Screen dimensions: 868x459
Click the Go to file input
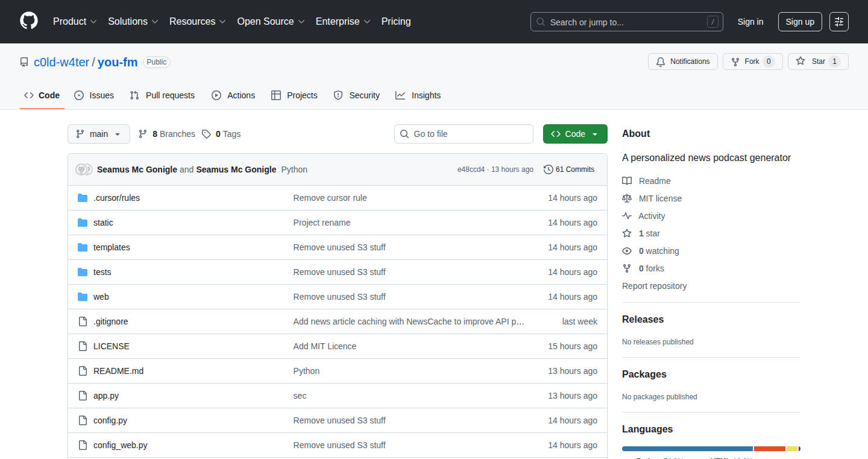(464, 134)
